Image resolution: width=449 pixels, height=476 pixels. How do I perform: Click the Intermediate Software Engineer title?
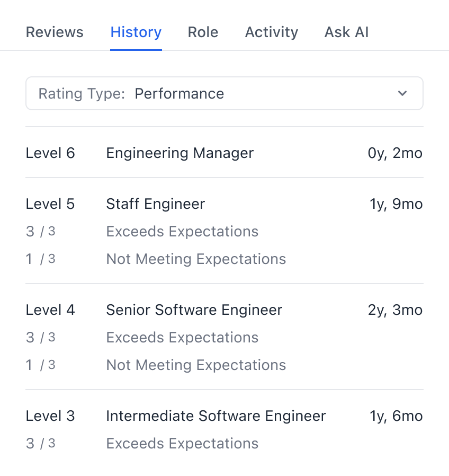pyautogui.click(x=215, y=416)
